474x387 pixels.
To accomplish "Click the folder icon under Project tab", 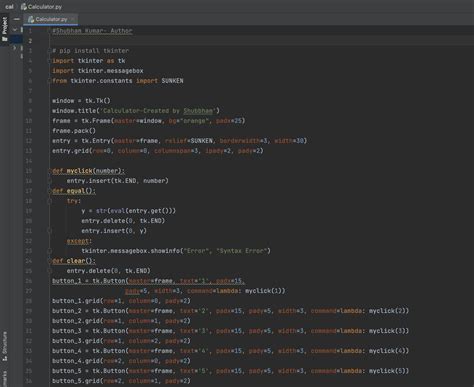I will pyautogui.click(x=5, y=39).
